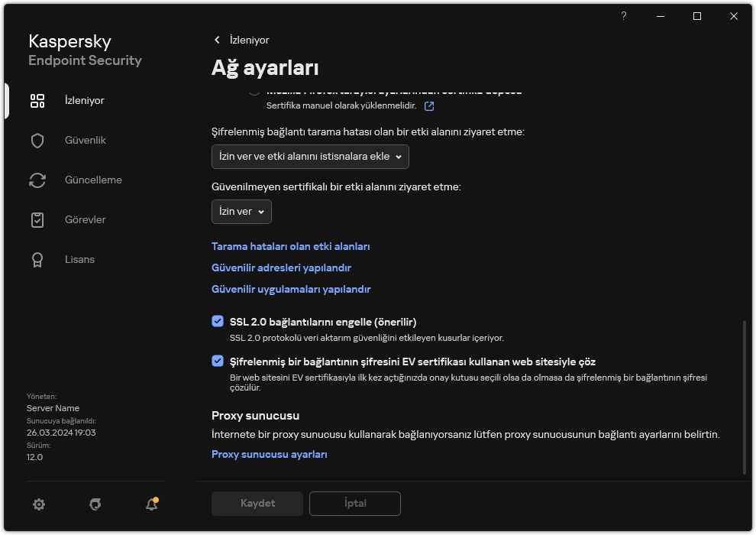
Task: Uncheck SSL 2.0 bağlantılarını engelle checkbox
Action: point(218,322)
